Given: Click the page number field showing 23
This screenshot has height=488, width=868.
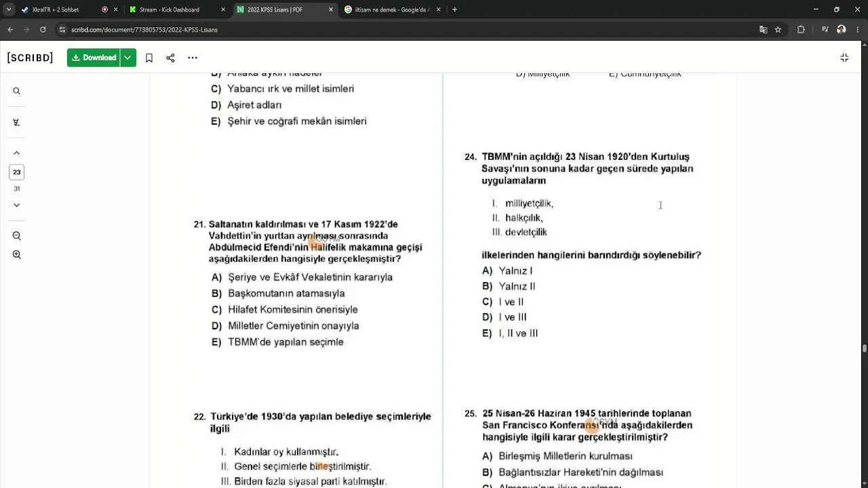Looking at the screenshot, I should click(x=17, y=172).
